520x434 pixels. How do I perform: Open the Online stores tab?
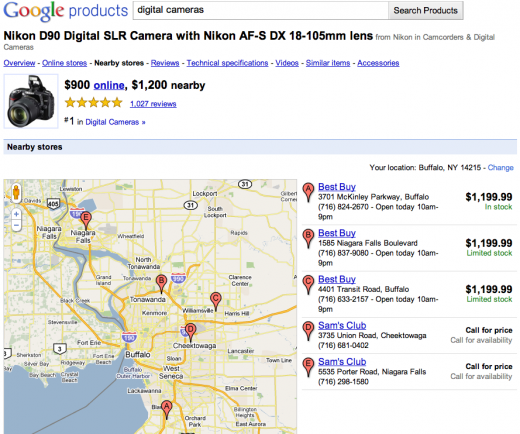[64, 63]
